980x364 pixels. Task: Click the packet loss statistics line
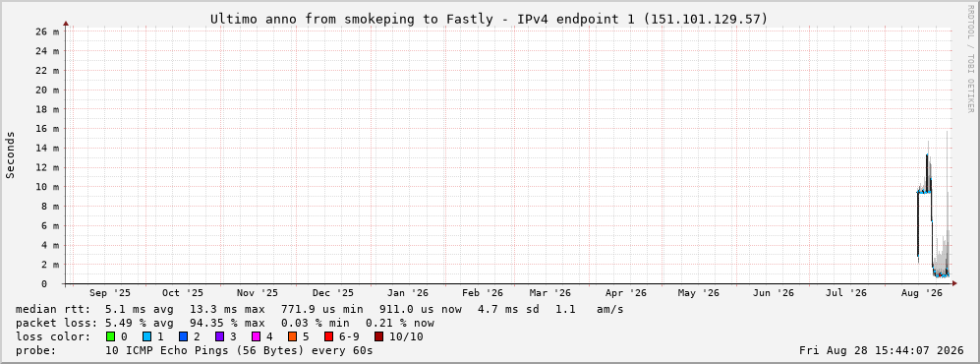tap(225, 323)
